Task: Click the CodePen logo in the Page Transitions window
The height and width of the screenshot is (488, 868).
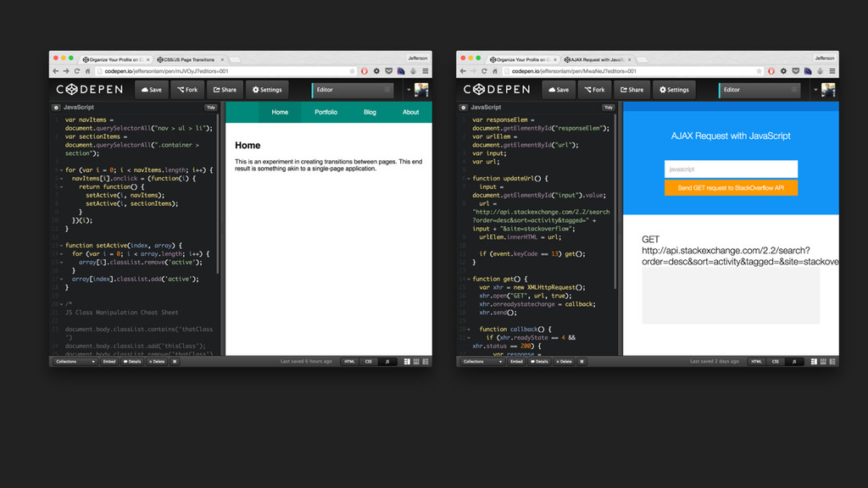Action: click(90, 90)
